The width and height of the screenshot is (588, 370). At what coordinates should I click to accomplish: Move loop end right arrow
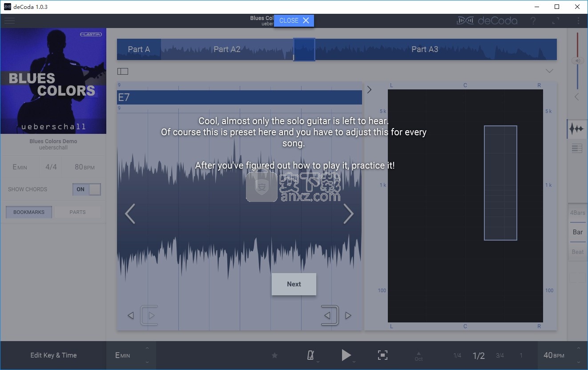coord(348,316)
